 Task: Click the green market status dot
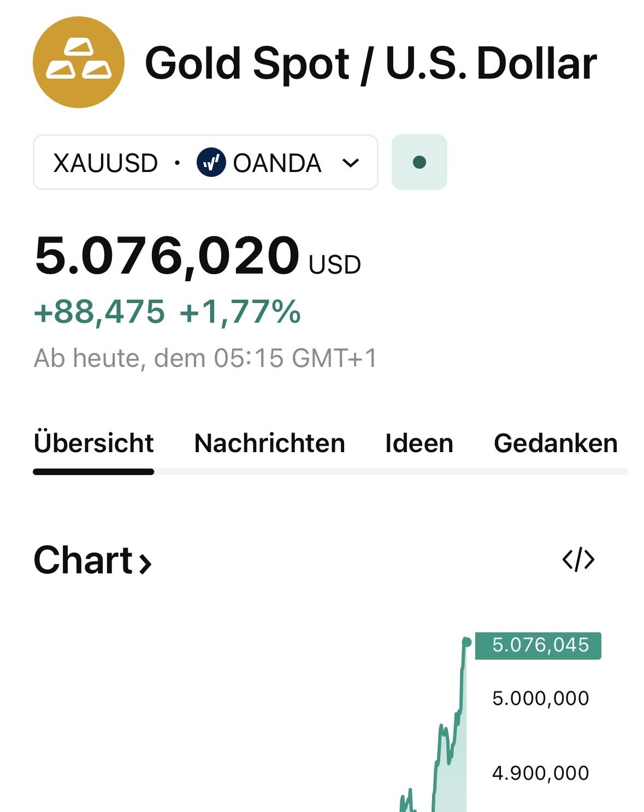[x=420, y=162]
